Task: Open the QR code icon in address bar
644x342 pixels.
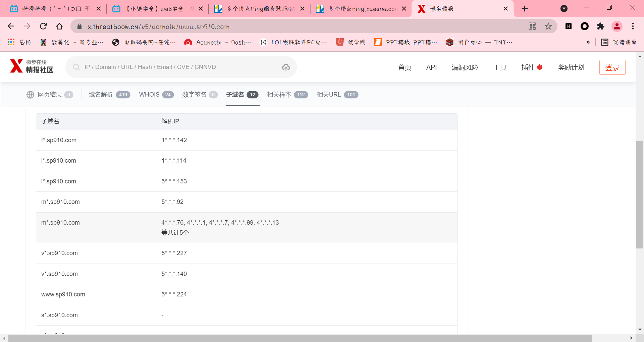Action: coord(532,26)
